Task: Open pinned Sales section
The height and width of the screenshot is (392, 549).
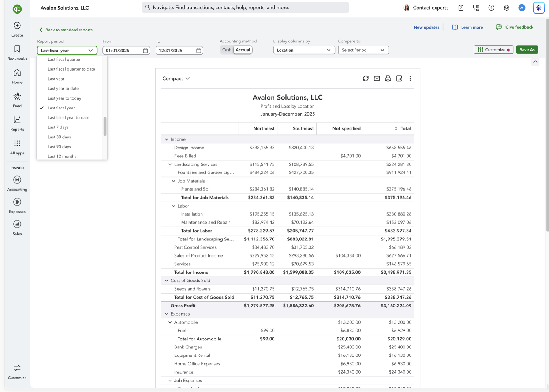Action: tap(17, 228)
